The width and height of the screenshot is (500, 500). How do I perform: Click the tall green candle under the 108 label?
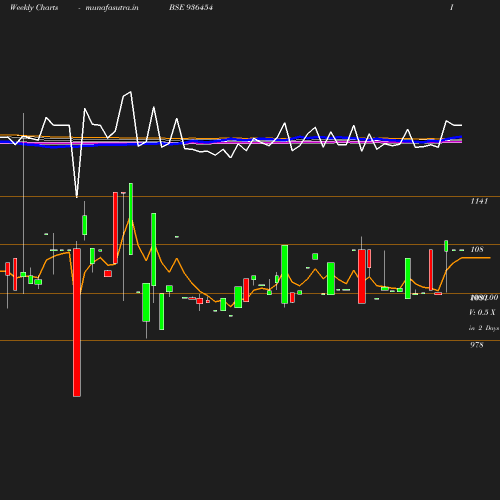(x=285, y=274)
